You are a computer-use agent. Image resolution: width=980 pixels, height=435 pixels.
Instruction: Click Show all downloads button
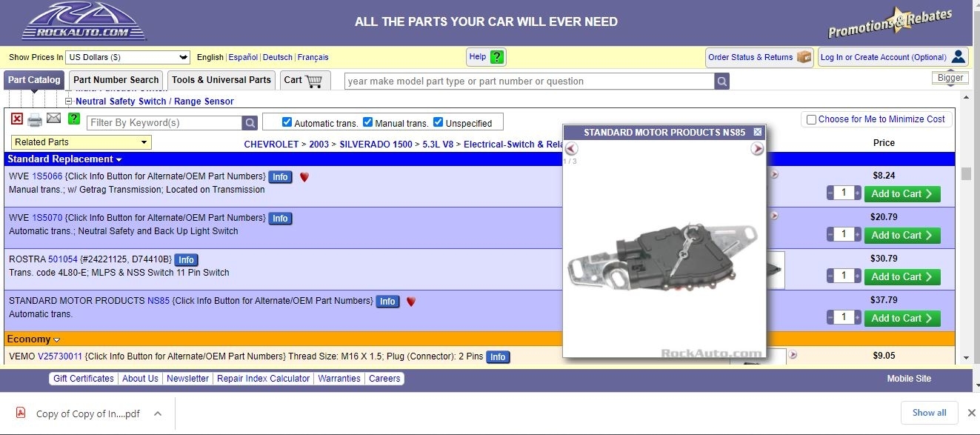[x=929, y=413]
